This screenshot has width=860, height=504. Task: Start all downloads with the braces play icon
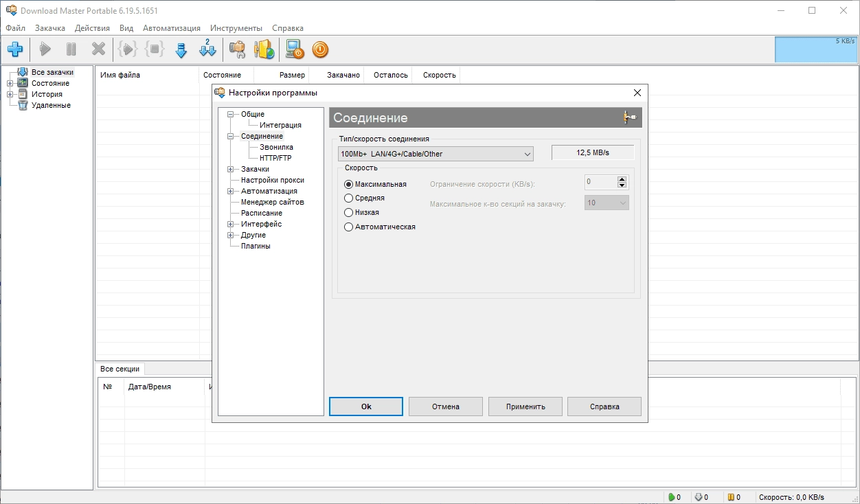click(x=128, y=49)
